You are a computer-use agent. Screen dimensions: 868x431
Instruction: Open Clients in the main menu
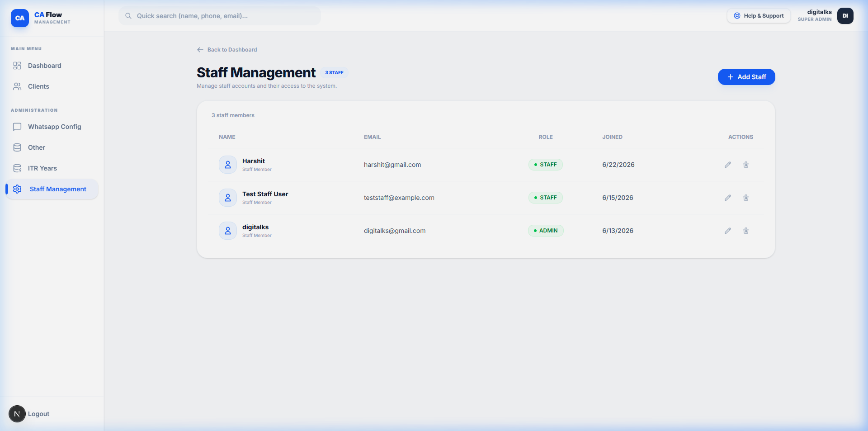[x=52, y=86]
